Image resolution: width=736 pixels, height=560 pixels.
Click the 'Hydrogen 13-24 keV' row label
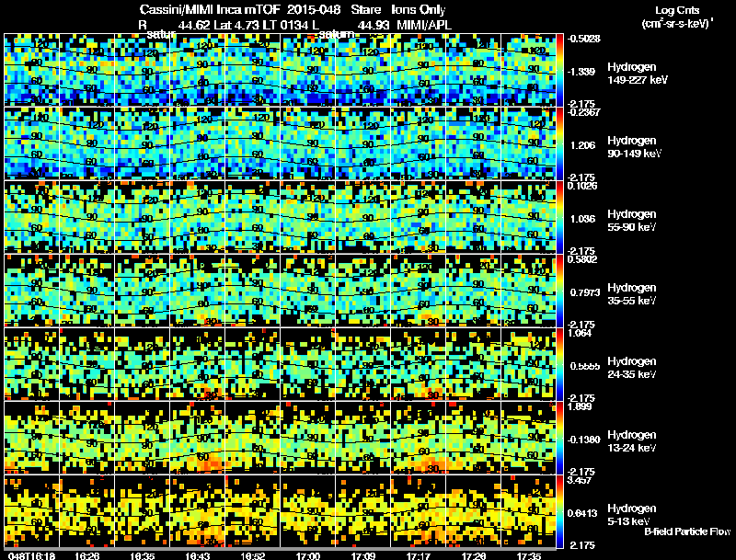(632, 441)
